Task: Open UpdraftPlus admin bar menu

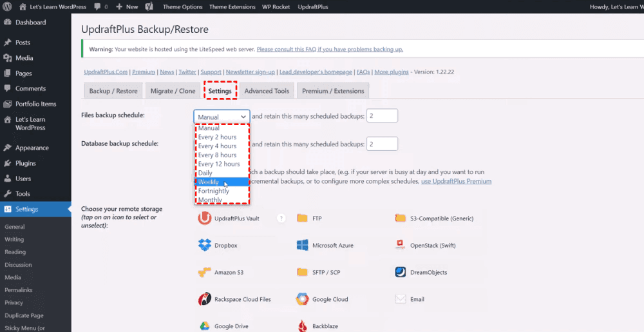Action: click(x=313, y=7)
